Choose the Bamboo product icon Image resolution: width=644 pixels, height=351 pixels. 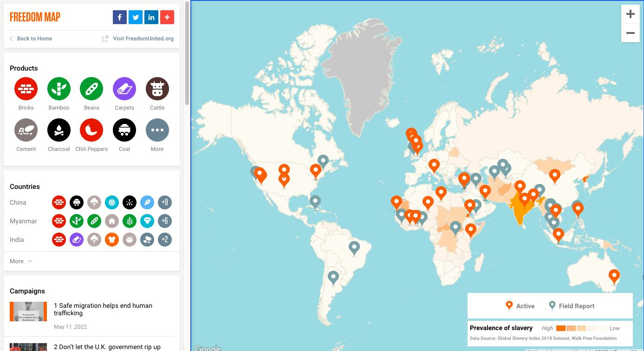[59, 89]
